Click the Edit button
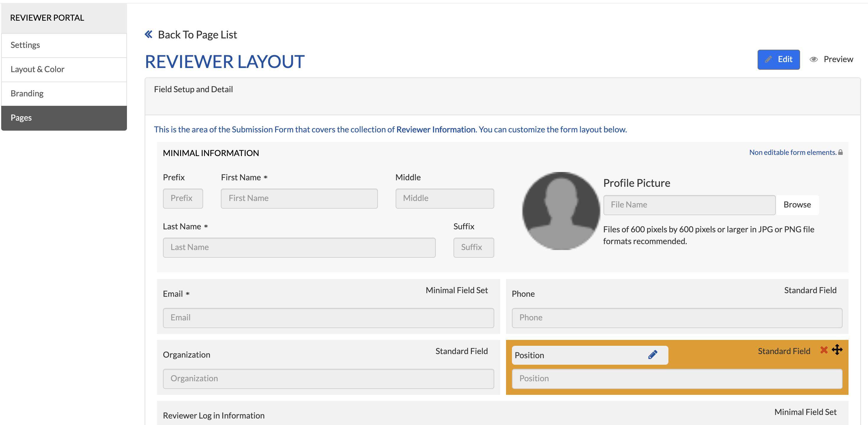This screenshot has width=868, height=425. click(778, 59)
